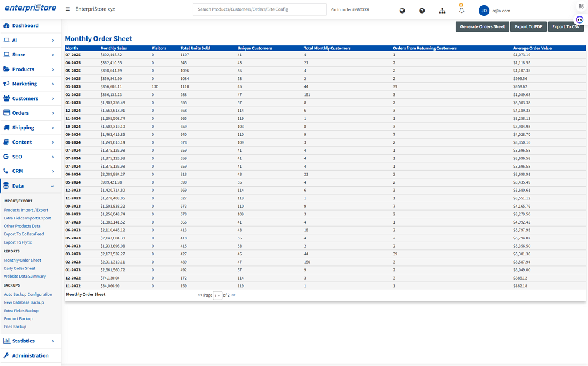Open the Dashboard menu item
588x366 pixels.
click(25, 26)
